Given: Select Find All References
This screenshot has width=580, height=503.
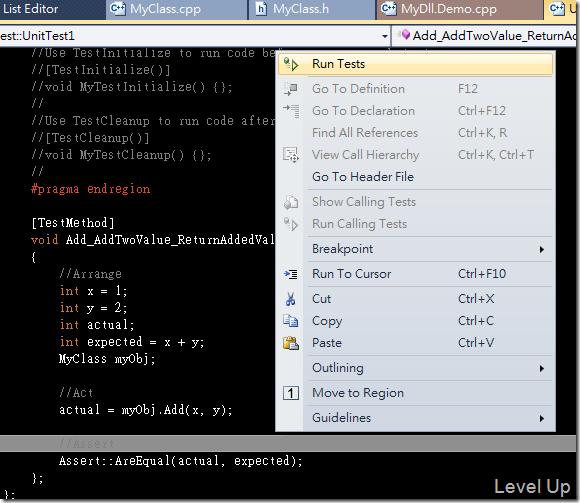Looking at the screenshot, I should click(x=415, y=133).
